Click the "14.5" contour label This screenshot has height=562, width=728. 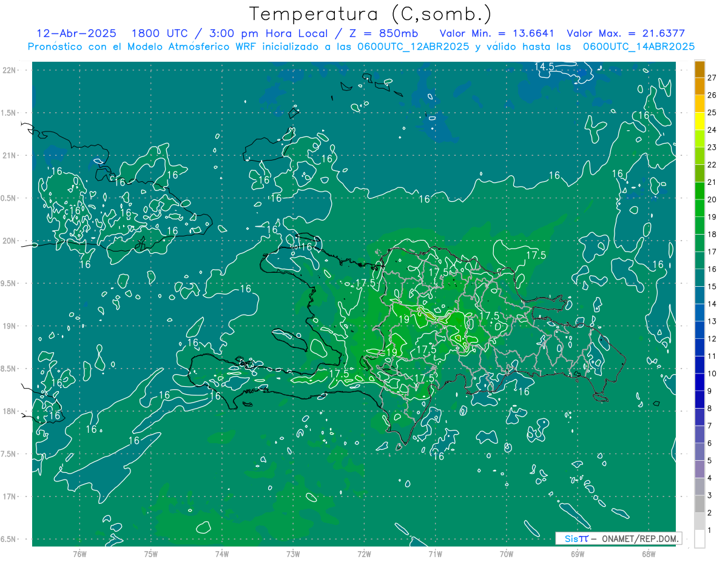(x=544, y=67)
